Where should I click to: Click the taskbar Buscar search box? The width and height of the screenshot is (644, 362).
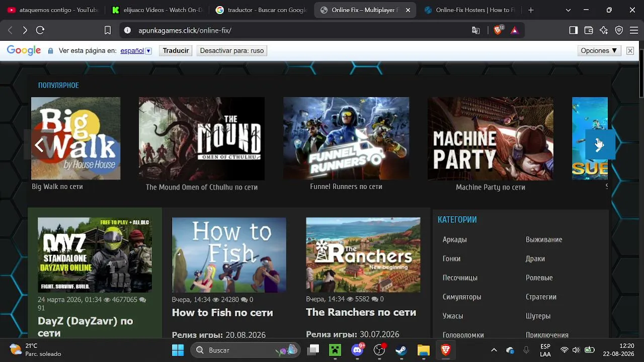point(245,350)
